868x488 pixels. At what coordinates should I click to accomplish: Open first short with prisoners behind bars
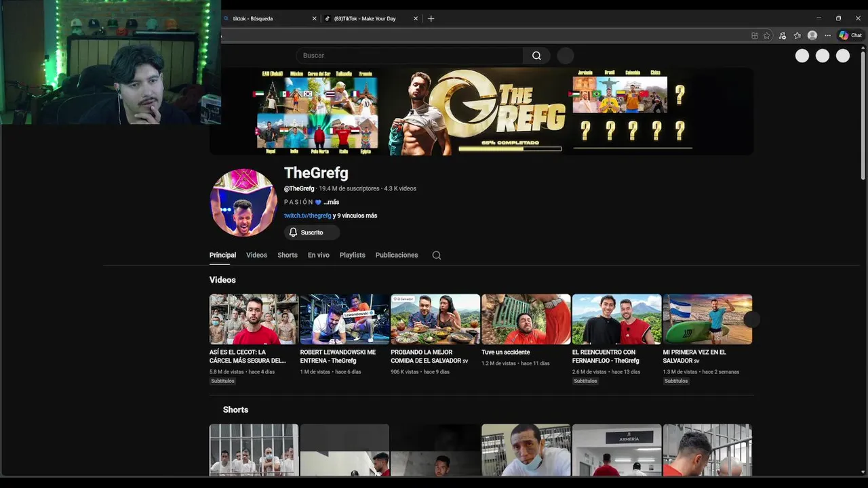pyautogui.click(x=254, y=450)
